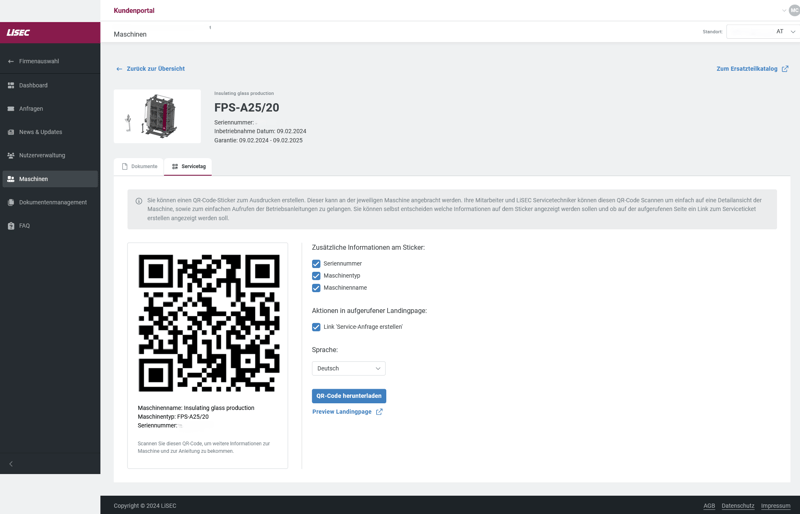Click the Kundenportal header link
800x514 pixels.
point(134,11)
